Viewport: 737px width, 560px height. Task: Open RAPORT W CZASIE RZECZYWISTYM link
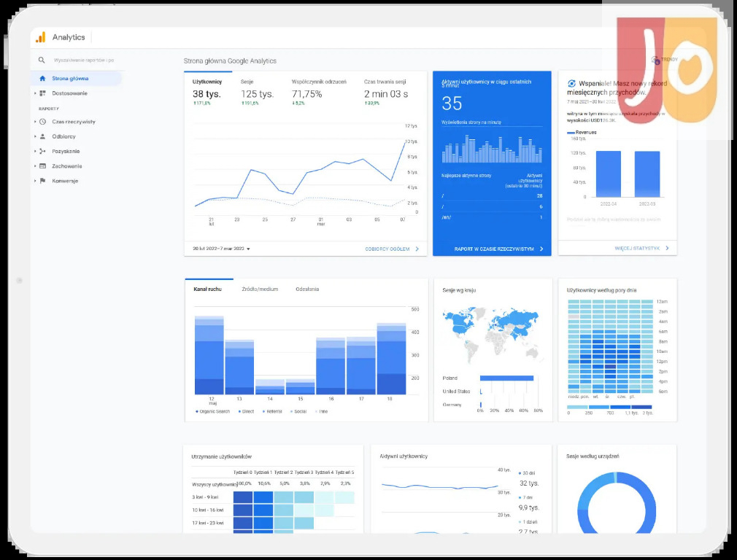click(x=494, y=249)
